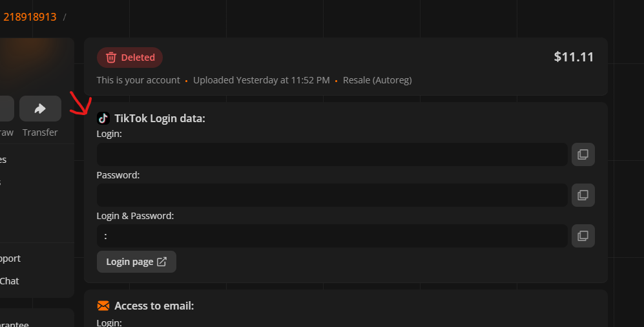Click inside the TikTok Password field
Image resolution: width=644 pixels, height=327 pixels.
(332, 195)
